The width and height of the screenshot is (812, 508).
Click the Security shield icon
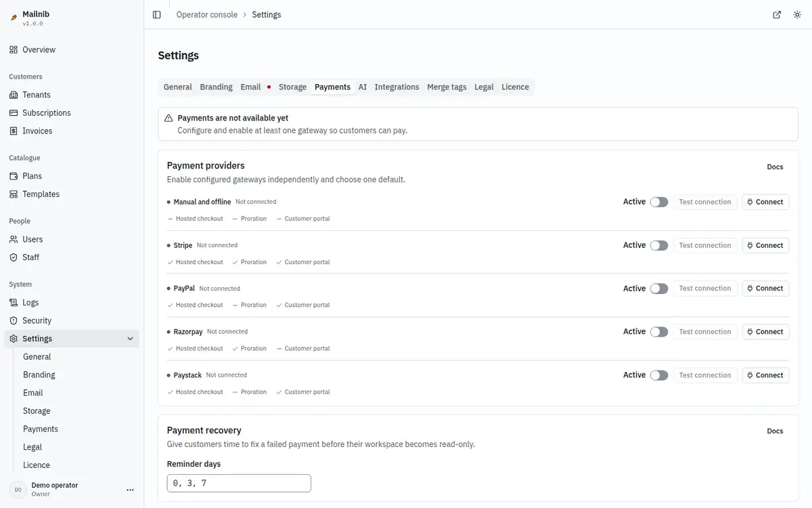point(14,320)
